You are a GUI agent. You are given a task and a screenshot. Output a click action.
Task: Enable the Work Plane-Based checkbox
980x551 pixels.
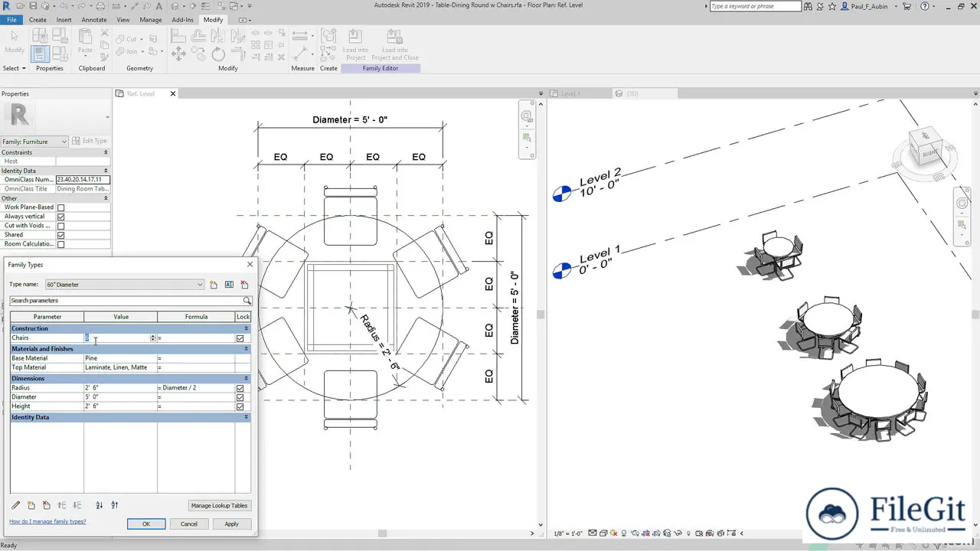point(61,207)
